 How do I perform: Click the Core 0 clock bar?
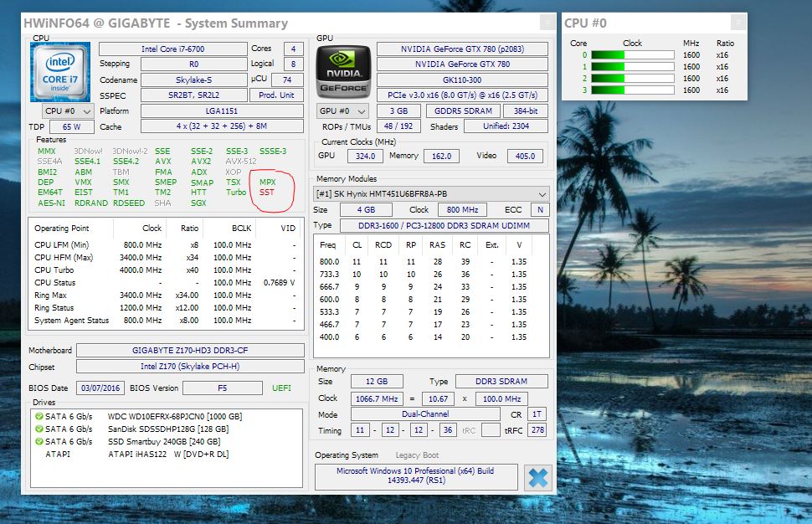[x=632, y=55]
